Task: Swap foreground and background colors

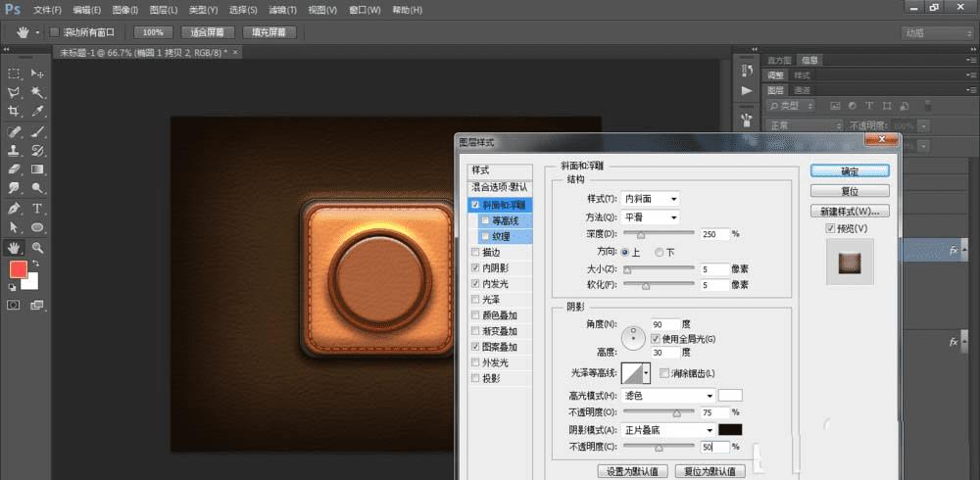Action: [x=35, y=264]
